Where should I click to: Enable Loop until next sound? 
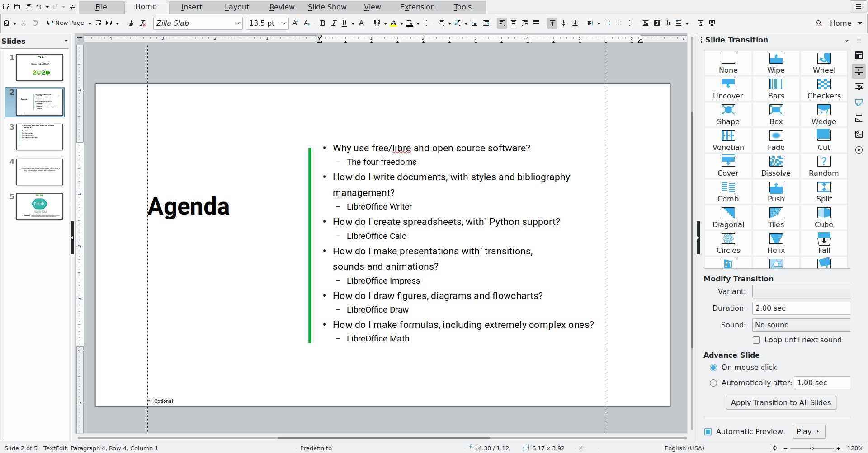point(757,340)
